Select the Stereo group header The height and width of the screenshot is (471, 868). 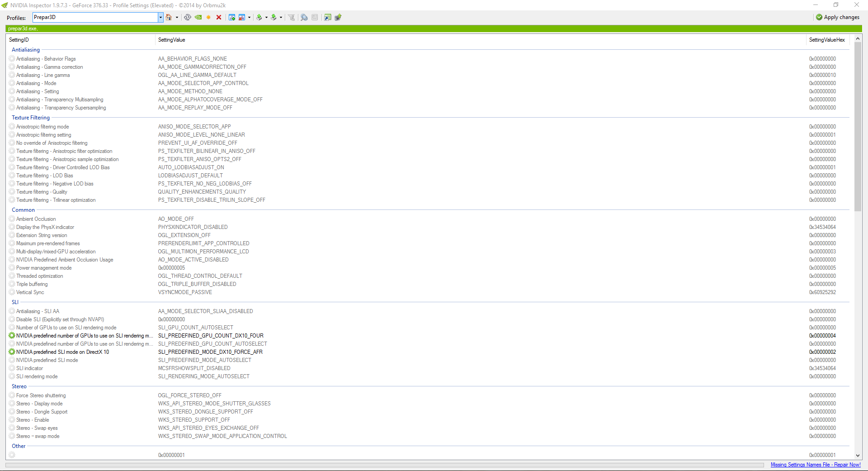[x=19, y=386]
